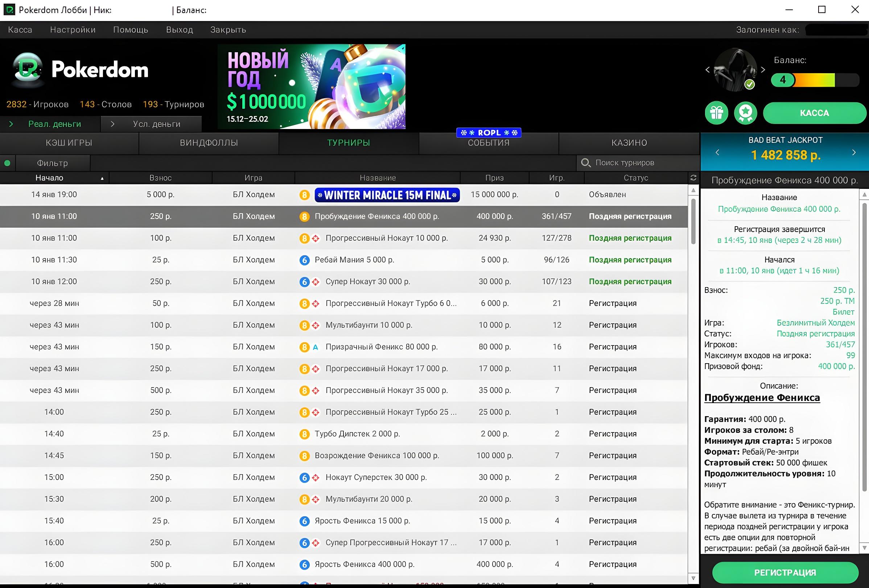Sort by Взнос column header
Screen dimensions: 869x588
160,178
